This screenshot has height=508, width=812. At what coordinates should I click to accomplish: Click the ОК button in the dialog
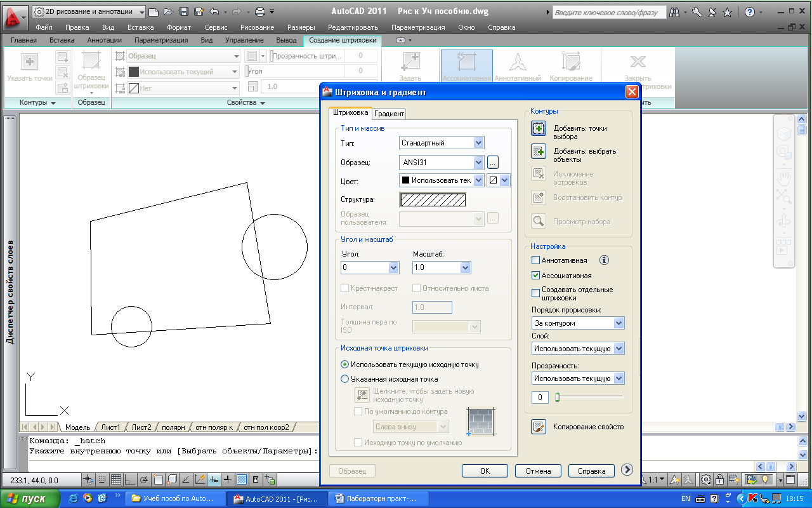coord(485,471)
